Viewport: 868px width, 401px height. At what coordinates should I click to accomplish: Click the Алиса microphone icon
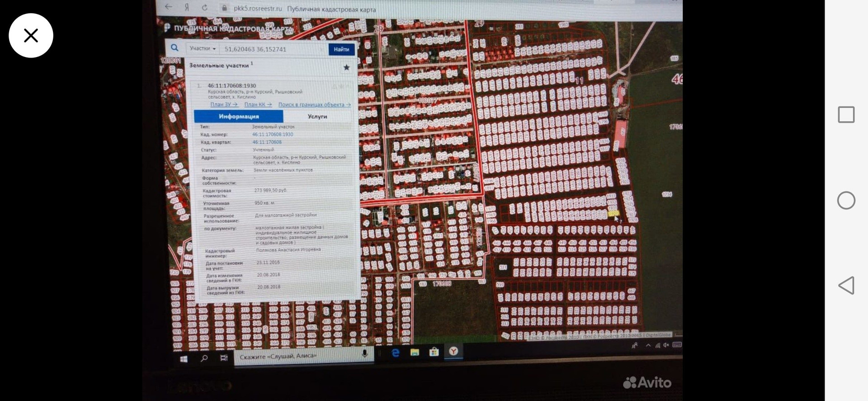(364, 354)
